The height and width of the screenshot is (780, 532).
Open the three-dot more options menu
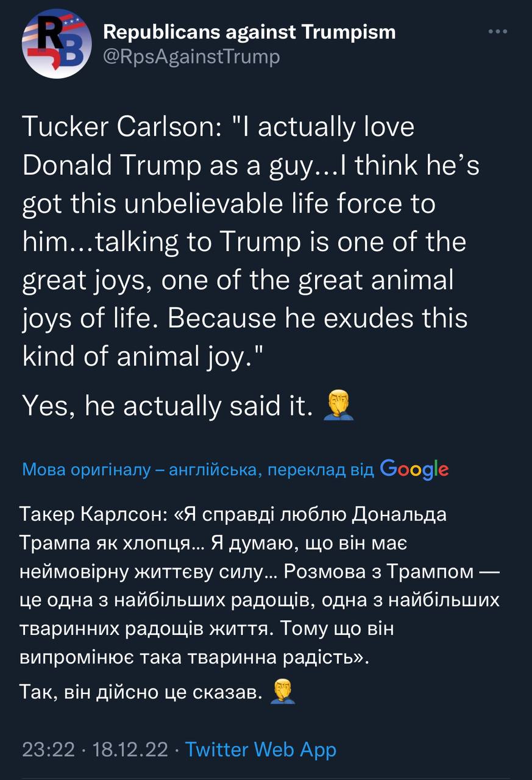click(x=498, y=32)
